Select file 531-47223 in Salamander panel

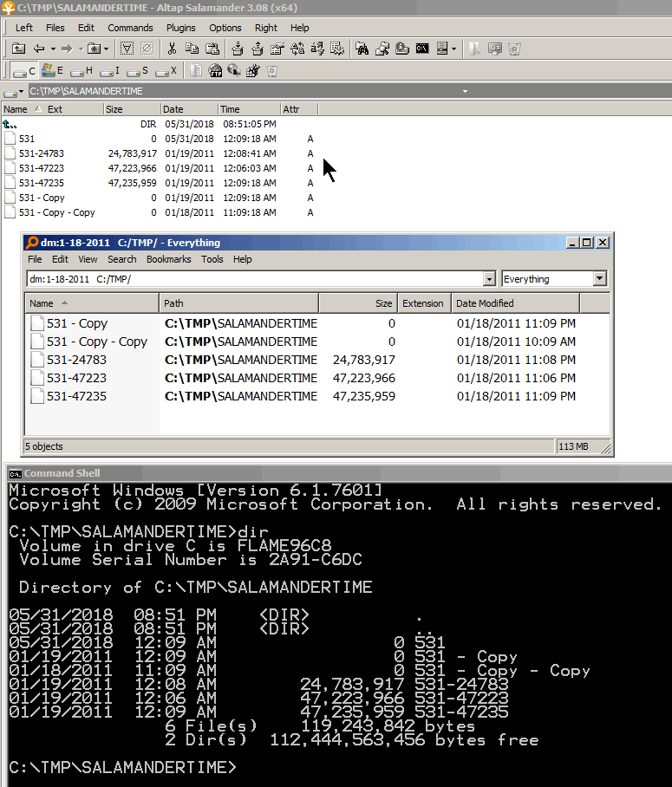[42, 168]
